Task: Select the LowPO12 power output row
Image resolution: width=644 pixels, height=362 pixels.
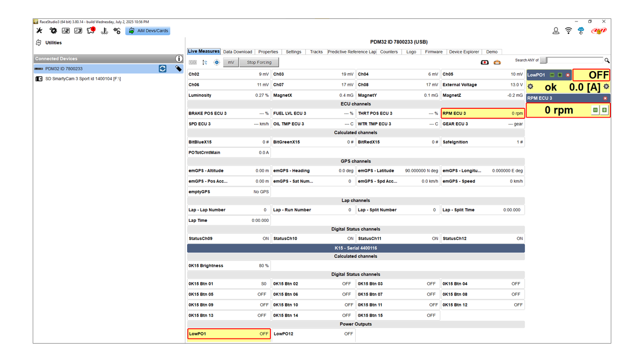Action: coord(313,334)
